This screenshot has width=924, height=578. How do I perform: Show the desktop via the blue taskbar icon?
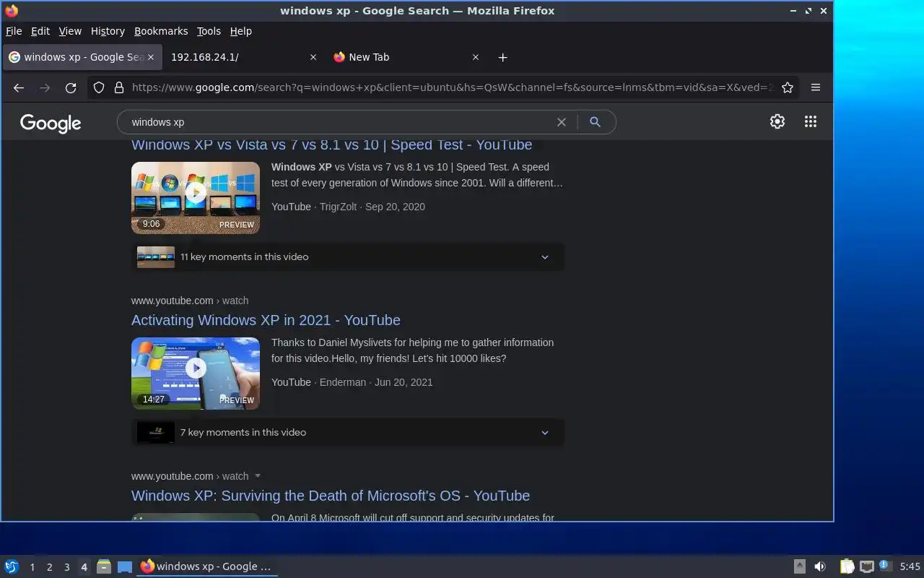pos(125,566)
